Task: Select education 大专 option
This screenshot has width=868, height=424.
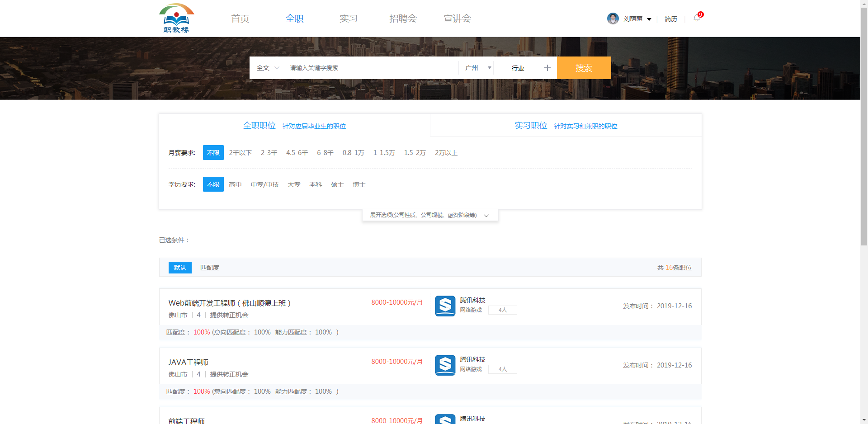Action: 294,184
